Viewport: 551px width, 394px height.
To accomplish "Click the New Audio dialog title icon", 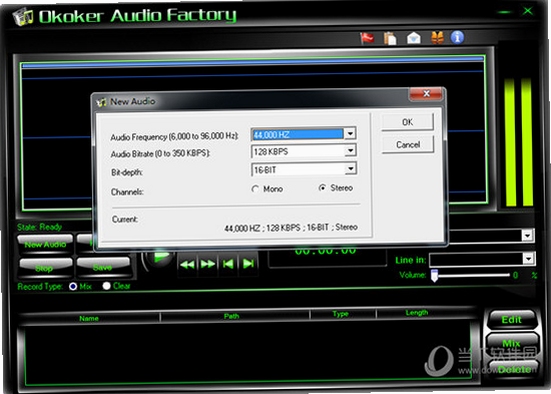I will tap(102, 102).
